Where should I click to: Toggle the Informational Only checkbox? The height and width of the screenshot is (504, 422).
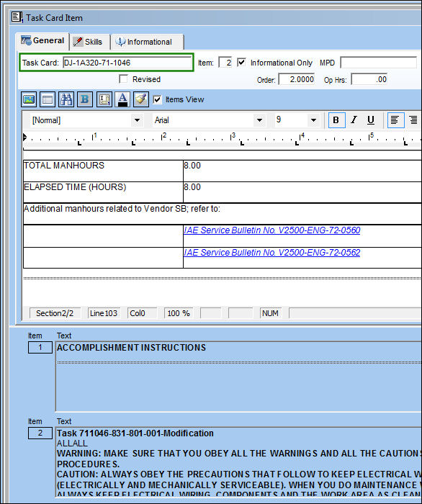coord(241,63)
